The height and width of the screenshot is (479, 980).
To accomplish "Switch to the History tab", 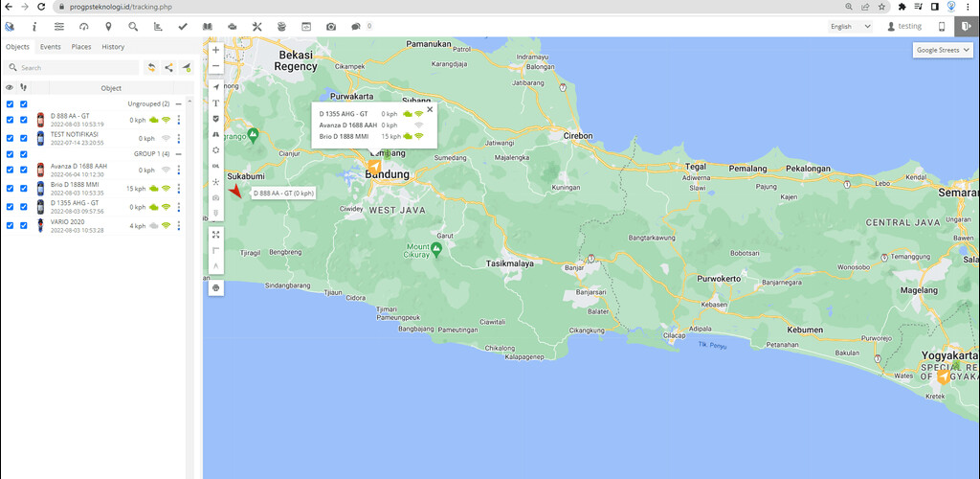I will [x=113, y=46].
